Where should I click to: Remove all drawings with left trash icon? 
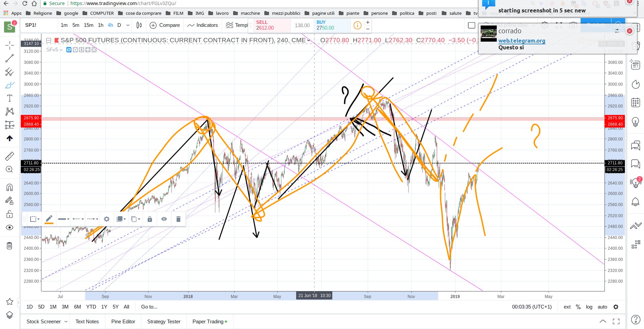click(10, 246)
